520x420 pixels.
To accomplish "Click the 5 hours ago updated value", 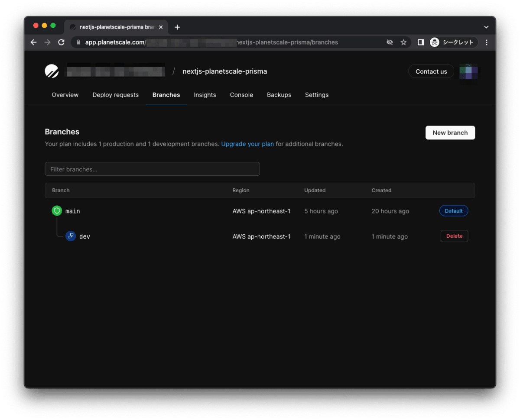I will pos(321,211).
